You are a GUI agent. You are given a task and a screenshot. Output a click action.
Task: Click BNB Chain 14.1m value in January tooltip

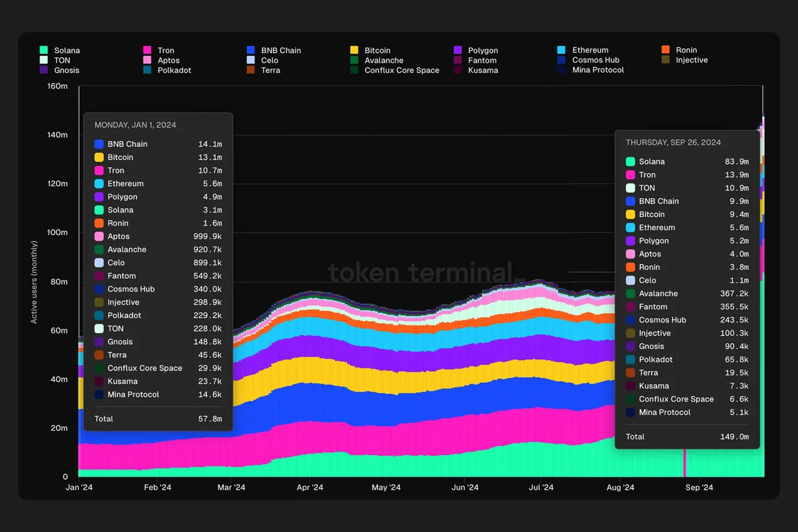tap(210, 144)
